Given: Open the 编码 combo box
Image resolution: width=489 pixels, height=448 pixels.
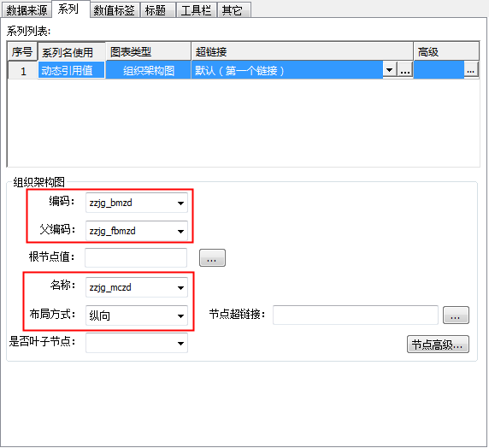Looking at the screenshot, I should (137, 203).
